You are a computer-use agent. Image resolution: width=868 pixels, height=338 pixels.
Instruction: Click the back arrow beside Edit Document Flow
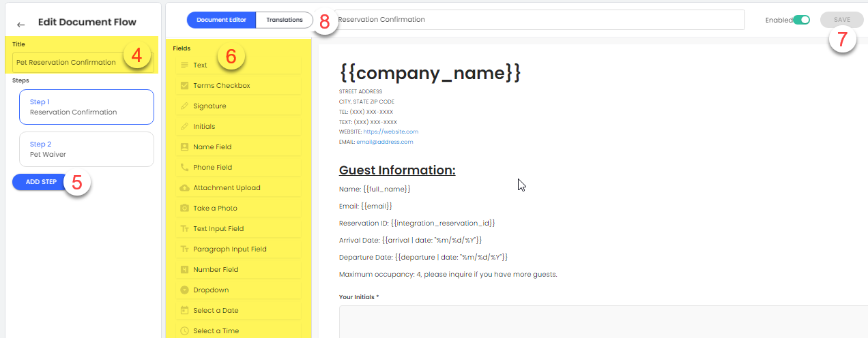click(21, 25)
